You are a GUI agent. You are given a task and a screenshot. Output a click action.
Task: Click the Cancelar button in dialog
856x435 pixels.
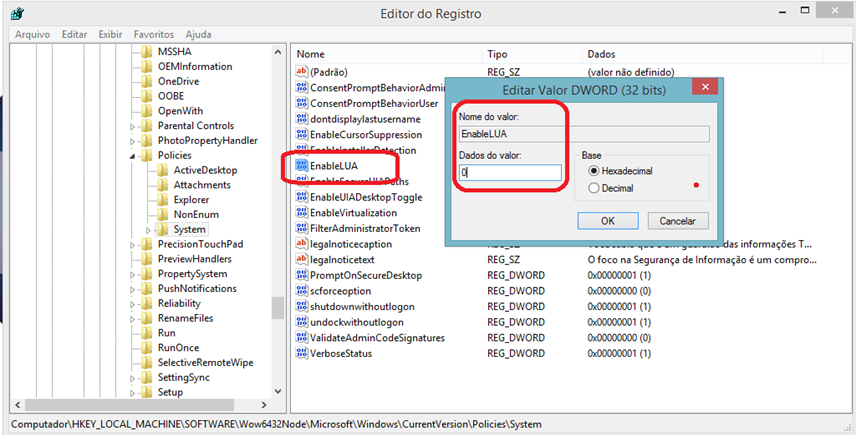click(x=678, y=221)
